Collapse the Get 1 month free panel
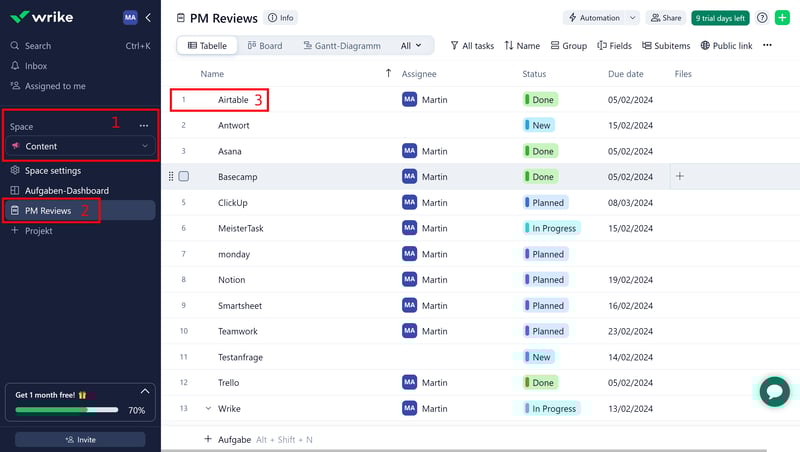Image resolution: width=800 pixels, height=452 pixels. pyautogui.click(x=145, y=391)
